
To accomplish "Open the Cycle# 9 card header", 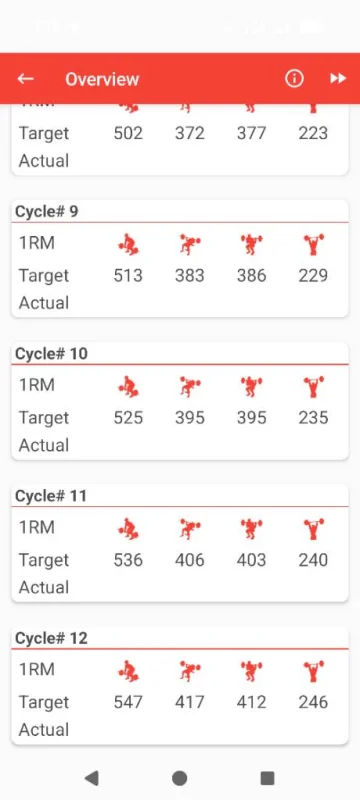I will tap(179, 211).
